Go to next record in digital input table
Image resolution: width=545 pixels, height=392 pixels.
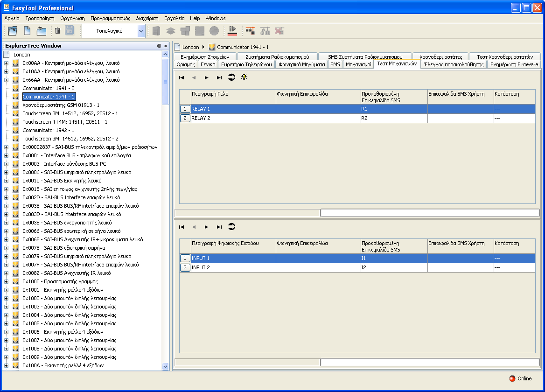[x=206, y=227]
